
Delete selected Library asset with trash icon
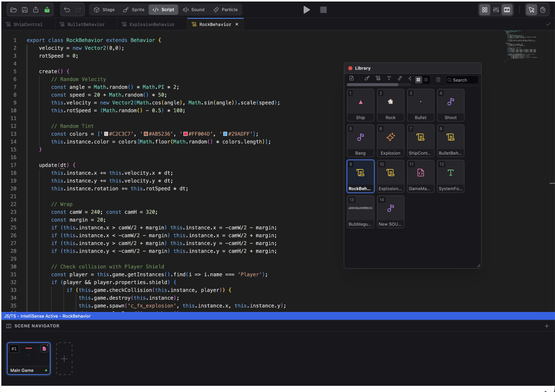click(438, 80)
